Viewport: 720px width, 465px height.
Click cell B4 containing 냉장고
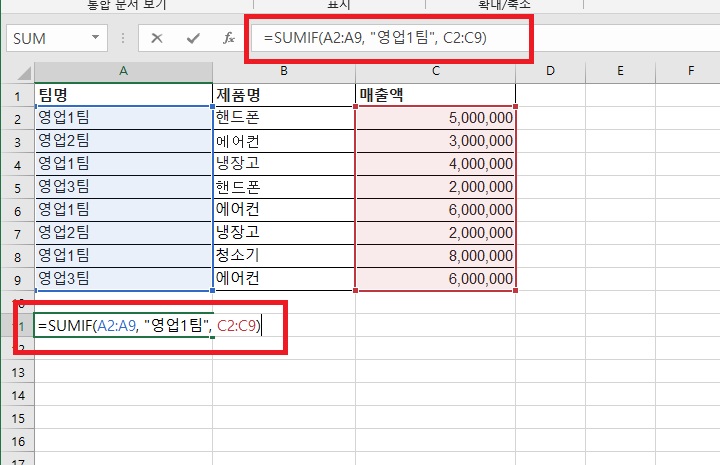(x=284, y=164)
